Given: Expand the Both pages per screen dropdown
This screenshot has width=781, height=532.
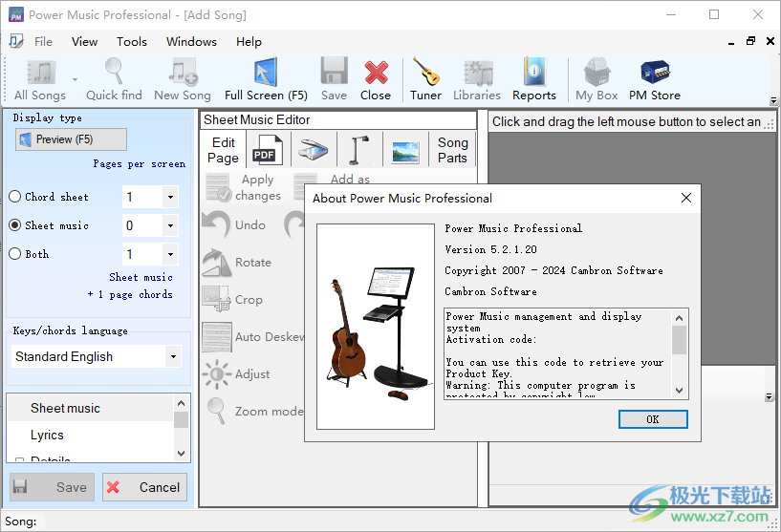Looking at the screenshot, I should pyautogui.click(x=170, y=255).
